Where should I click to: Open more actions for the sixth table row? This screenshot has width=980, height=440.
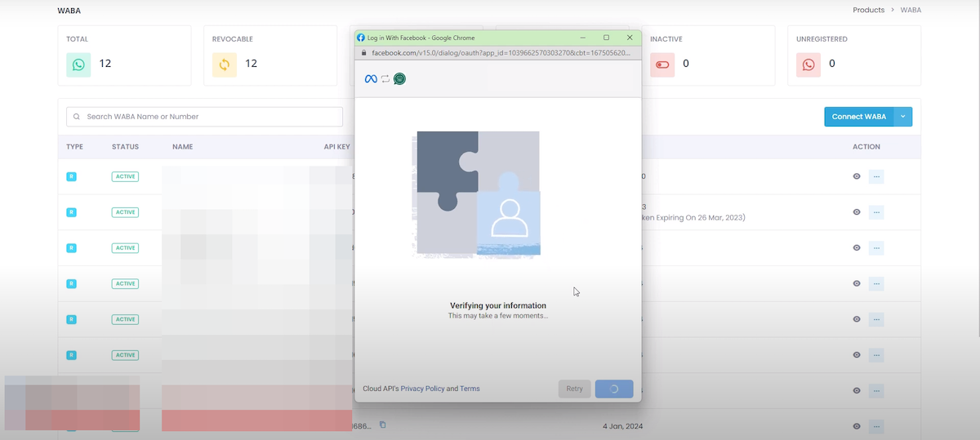(876, 355)
